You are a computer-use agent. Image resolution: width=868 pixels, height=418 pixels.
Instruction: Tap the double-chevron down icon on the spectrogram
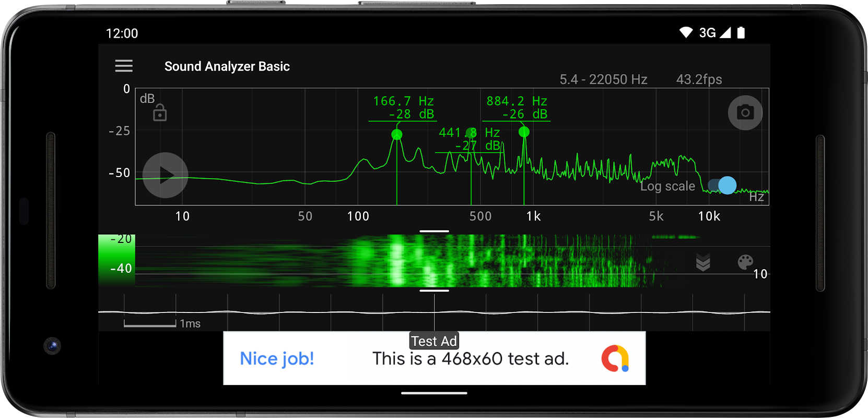(703, 262)
